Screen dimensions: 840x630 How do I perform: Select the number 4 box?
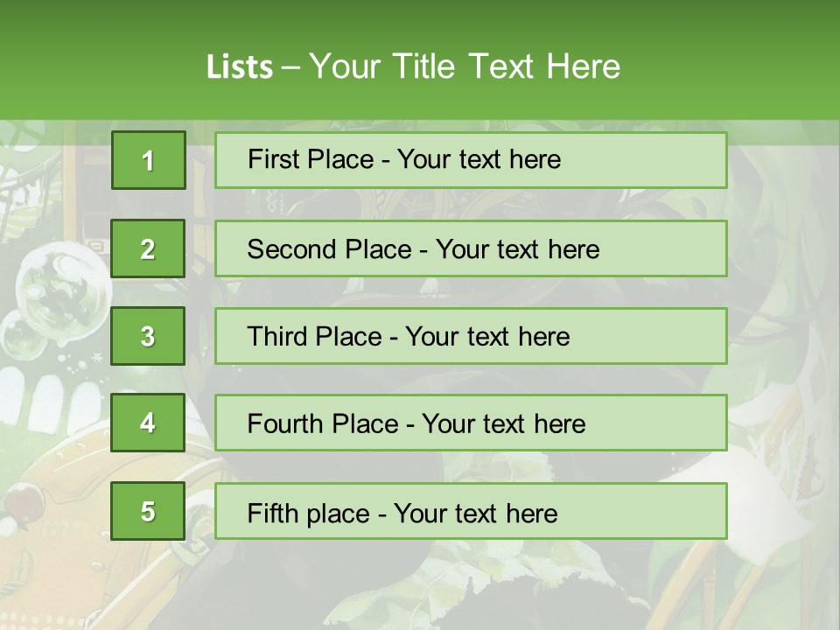(x=148, y=423)
